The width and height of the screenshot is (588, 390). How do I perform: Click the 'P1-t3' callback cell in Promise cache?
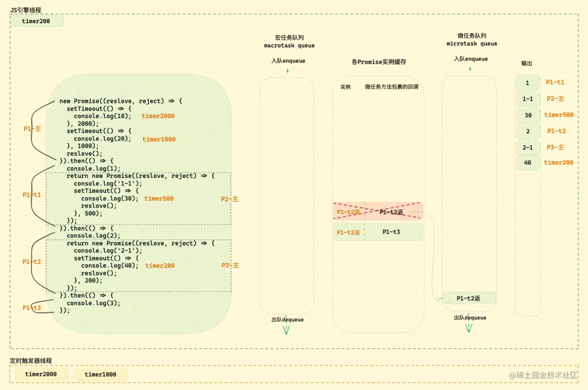coord(394,232)
